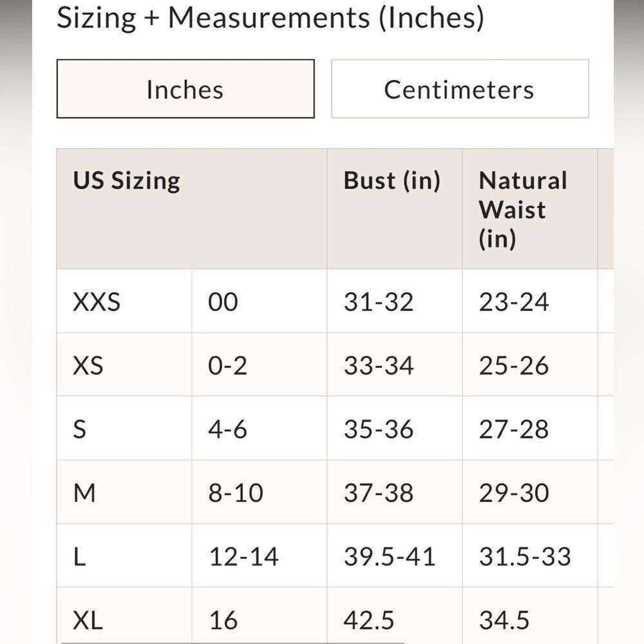644x644 pixels.
Task: Select the XL size row label
Action: 88,620
